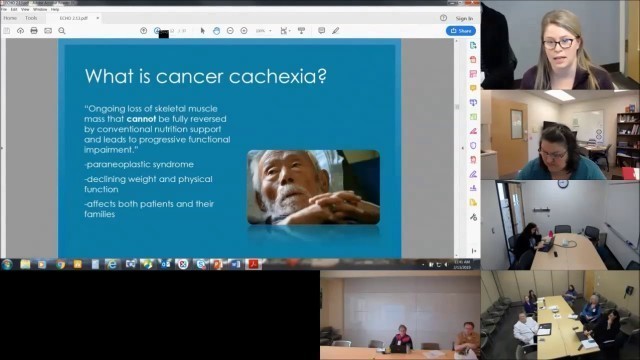Add a sticky note comment icon
Image resolution: width=640 pixels, height=360 pixels.
321,31
